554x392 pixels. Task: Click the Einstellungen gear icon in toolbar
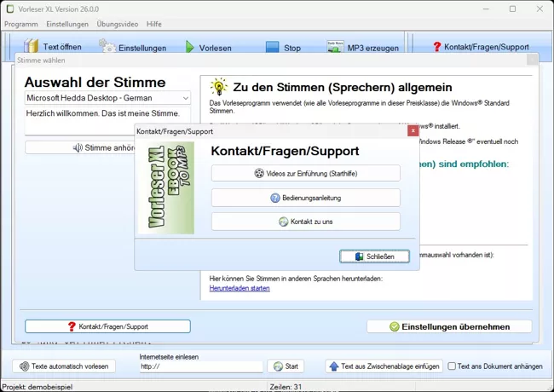coord(107,46)
